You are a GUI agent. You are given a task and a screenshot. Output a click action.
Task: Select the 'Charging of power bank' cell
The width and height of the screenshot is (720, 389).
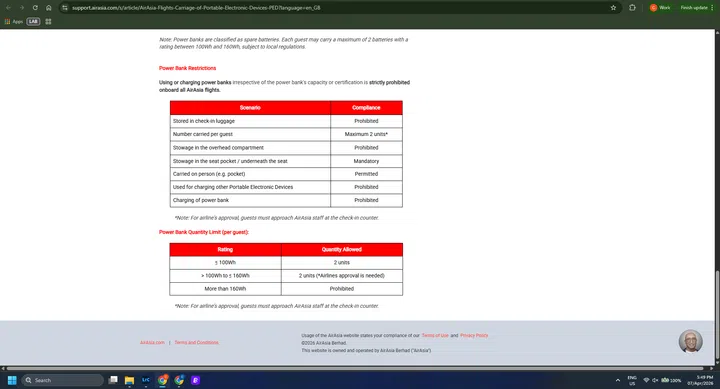click(250, 200)
